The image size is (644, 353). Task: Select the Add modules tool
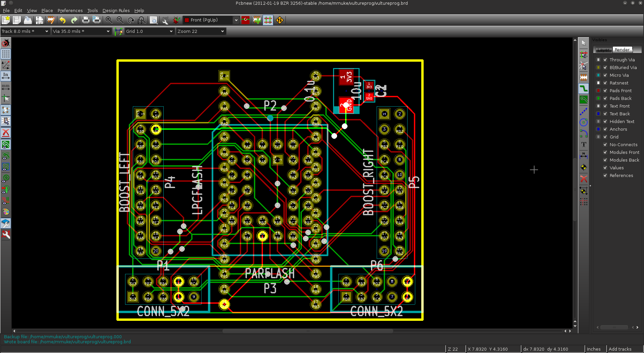[x=584, y=77]
